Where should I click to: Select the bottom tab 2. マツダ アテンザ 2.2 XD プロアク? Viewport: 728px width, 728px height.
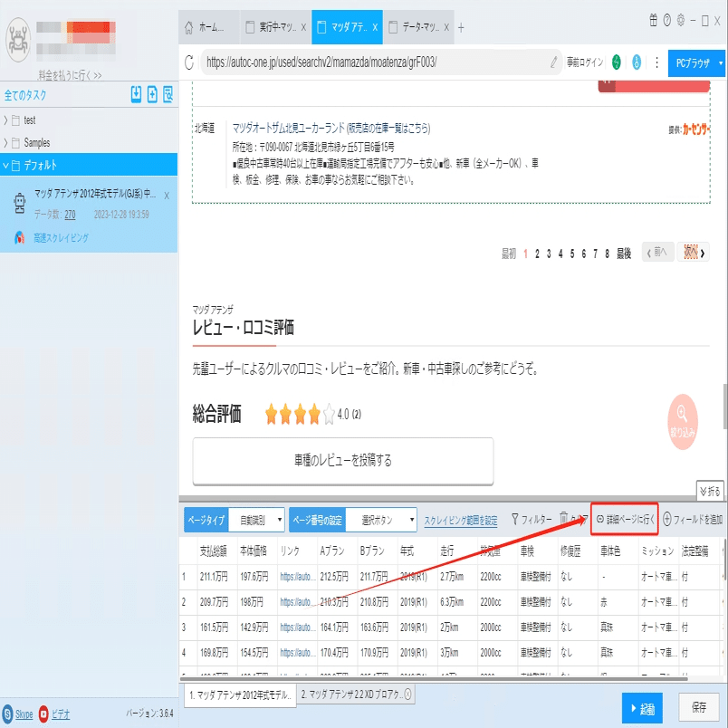351,694
